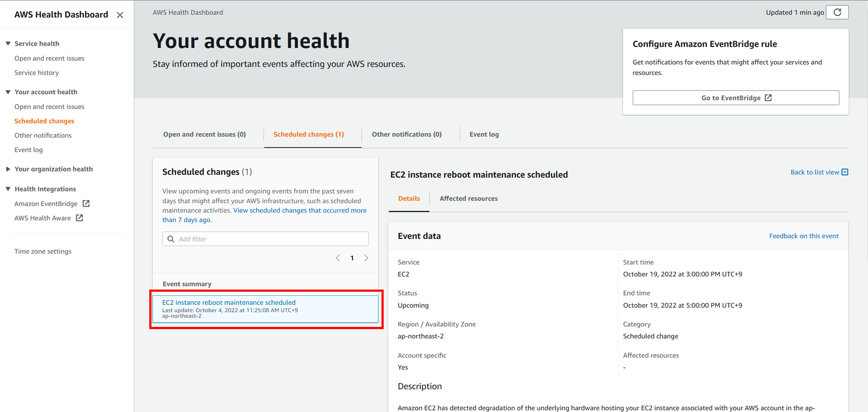
Task: Click external link icon beside Amazon EventBridge
Action: tap(86, 203)
